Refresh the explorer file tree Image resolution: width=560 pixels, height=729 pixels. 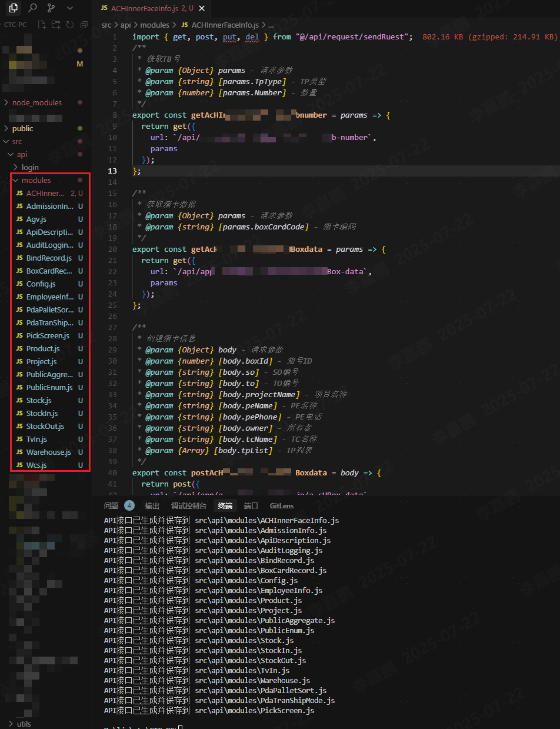[x=70, y=25]
